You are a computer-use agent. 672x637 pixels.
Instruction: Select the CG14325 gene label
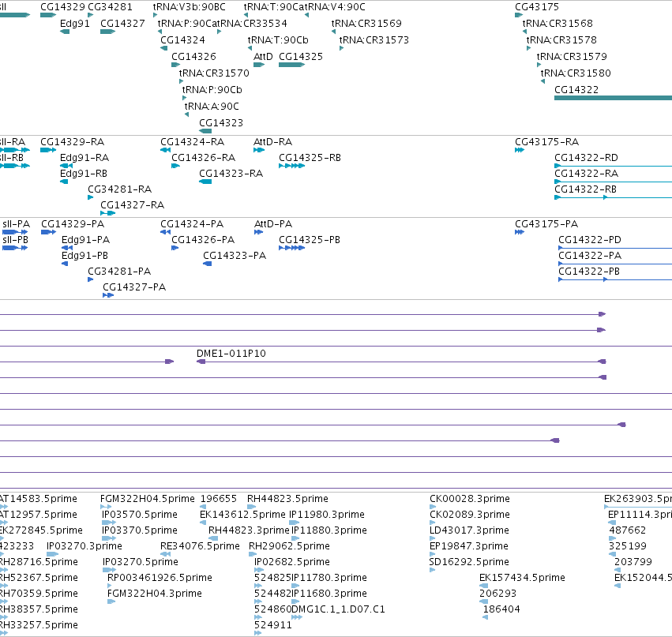[301, 57]
